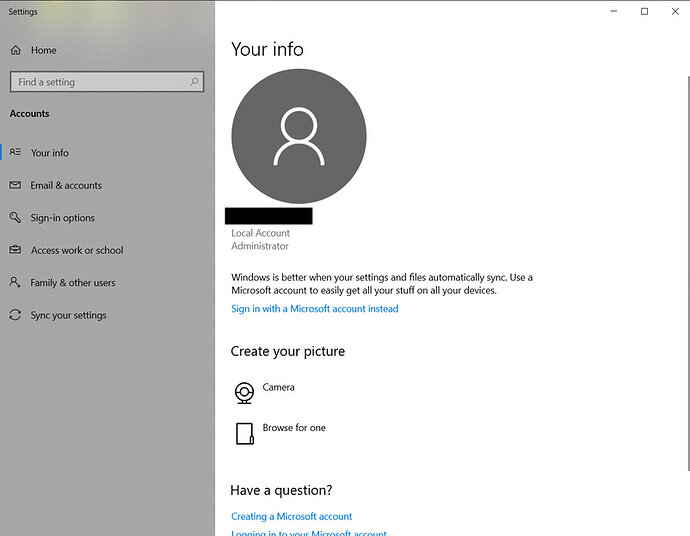The image size is (690, 536).
Task: Click the Have a question? heading
Action: [281, 490]
